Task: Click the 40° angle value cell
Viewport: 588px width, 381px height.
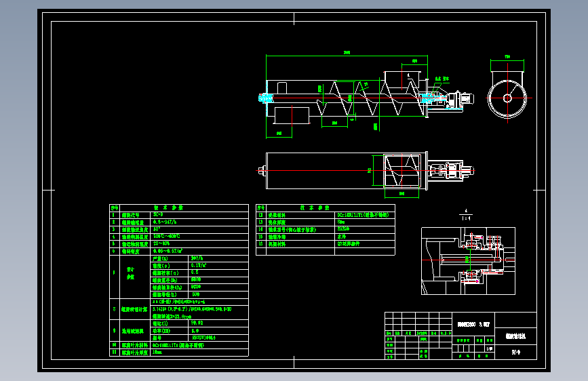Action: click(199, 230)
